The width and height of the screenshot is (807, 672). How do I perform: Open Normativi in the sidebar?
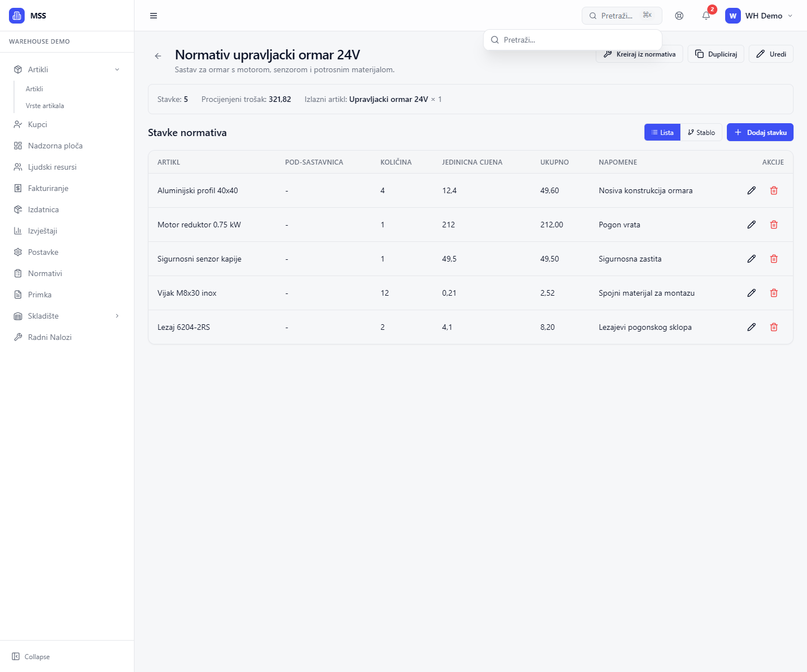[x=45, y=273]
